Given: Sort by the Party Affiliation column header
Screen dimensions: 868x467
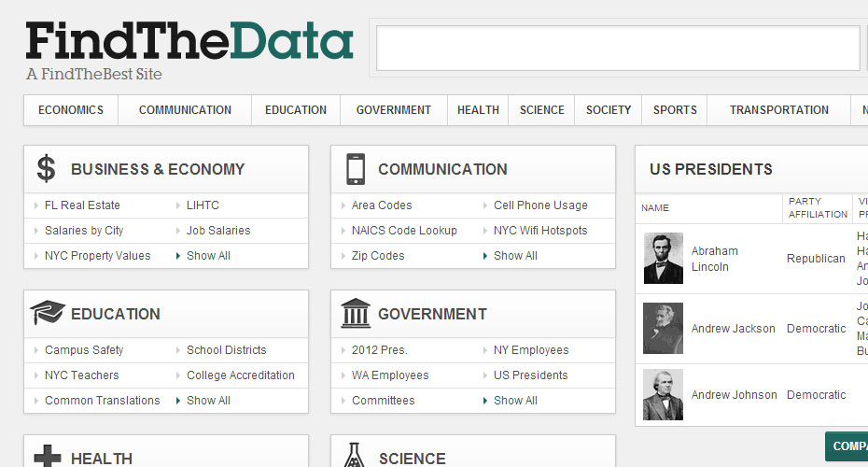Looking at the screenshot, I should (x=818, y=207).
